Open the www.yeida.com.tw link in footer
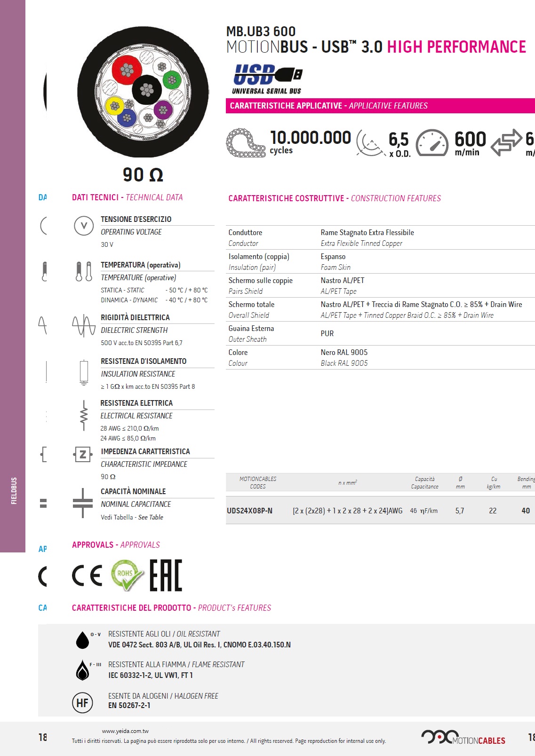The image size is (535, 756). [x=125, y=731]
